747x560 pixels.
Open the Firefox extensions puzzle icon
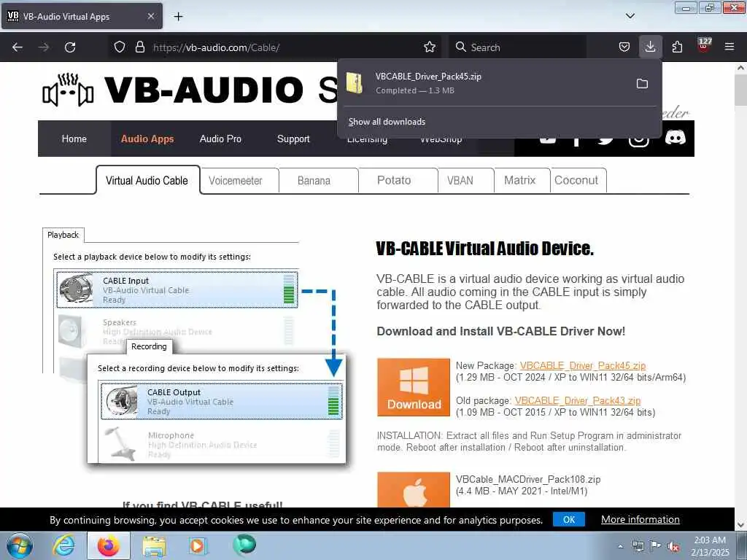(677, 47)
